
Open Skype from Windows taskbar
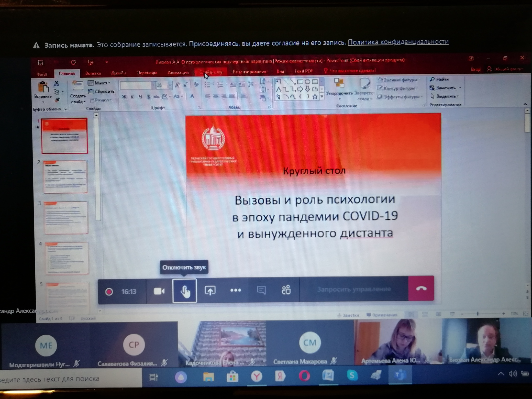(x=352, y=375)
